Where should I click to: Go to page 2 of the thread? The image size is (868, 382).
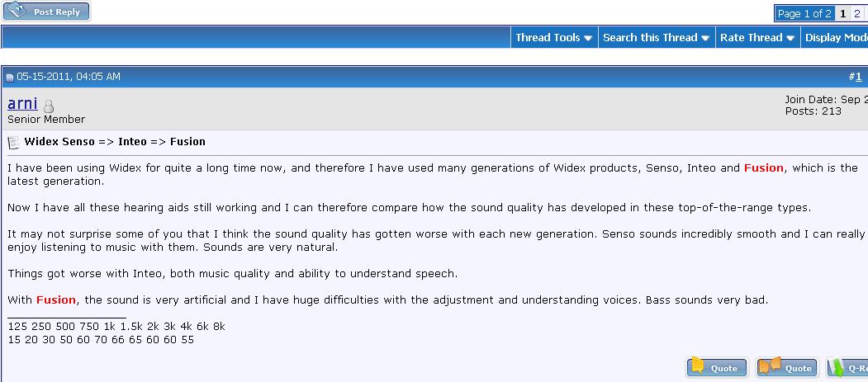pyautogui.click(x=857, y=14)
